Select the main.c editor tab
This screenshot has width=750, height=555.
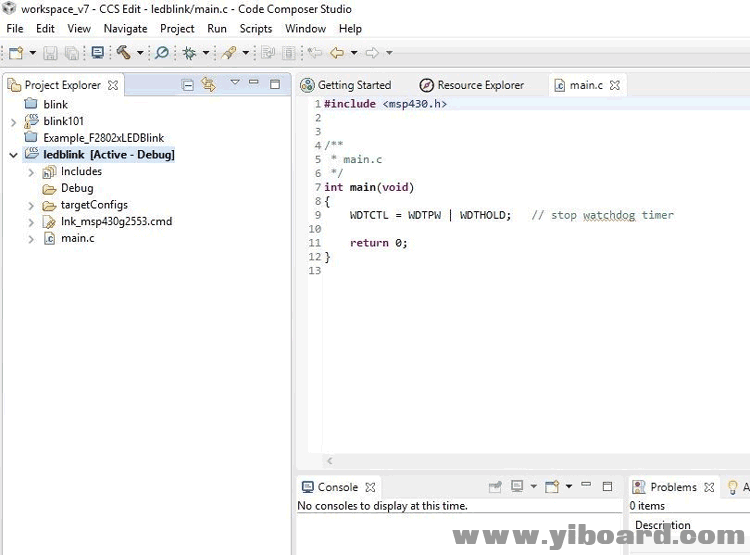pyautogui.click(x=580, y=85)
